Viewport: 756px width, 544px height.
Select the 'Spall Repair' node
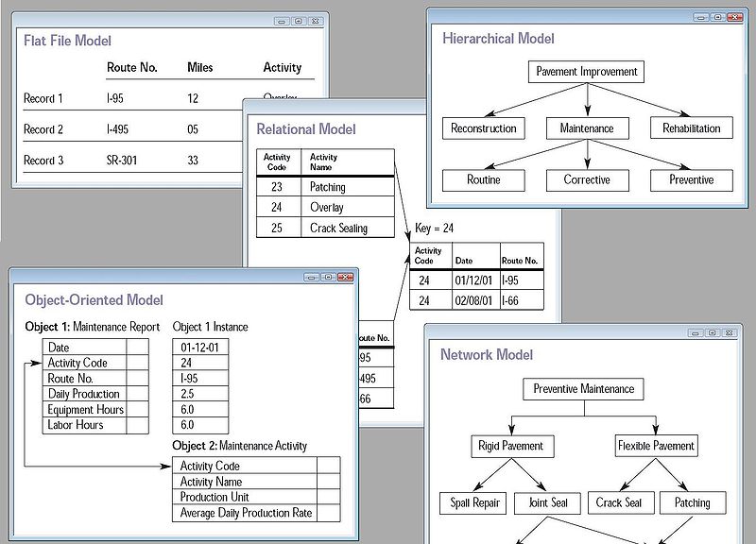[473, 503]
